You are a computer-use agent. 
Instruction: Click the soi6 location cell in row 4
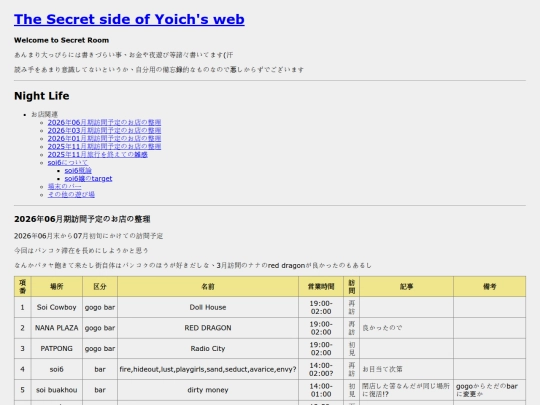coord(56,369)
